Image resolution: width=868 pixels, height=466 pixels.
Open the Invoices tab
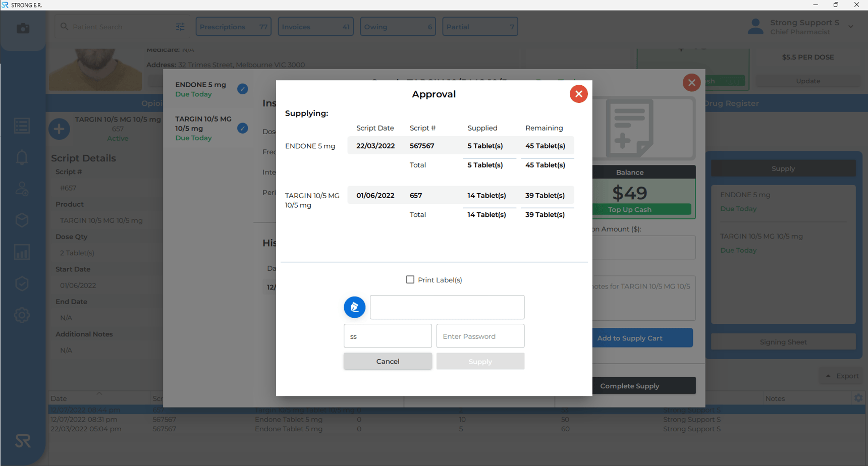(315, 27)
